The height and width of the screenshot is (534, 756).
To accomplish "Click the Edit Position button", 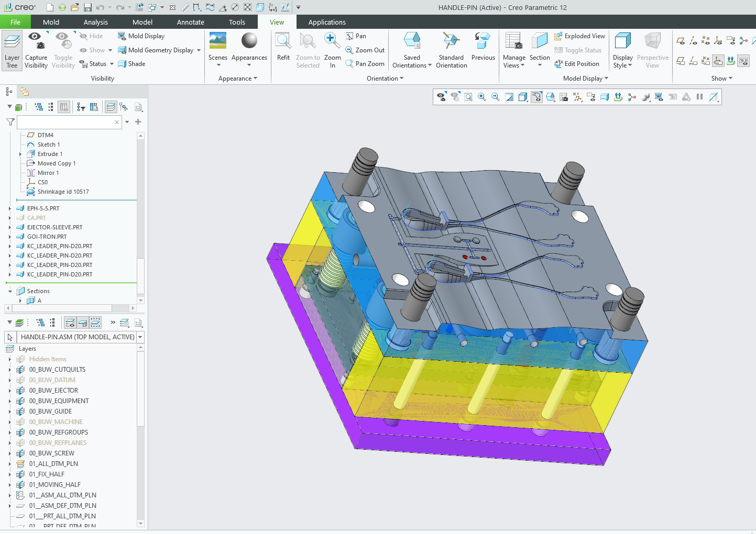I will [577, 64].
